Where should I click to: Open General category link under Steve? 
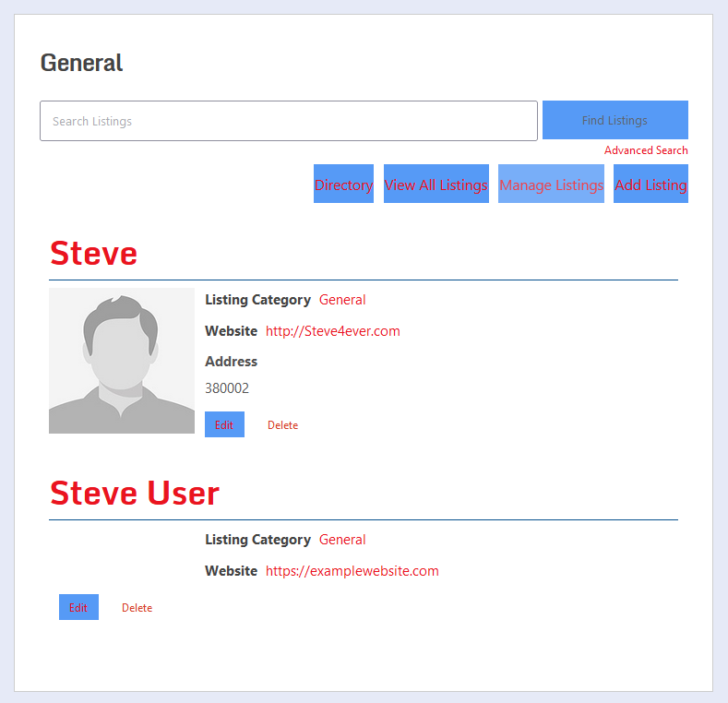[342, 300]
